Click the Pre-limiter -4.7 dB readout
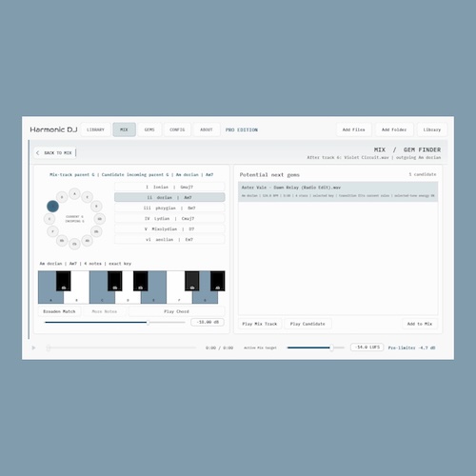The image size is (476, 476). coord(411,347)
